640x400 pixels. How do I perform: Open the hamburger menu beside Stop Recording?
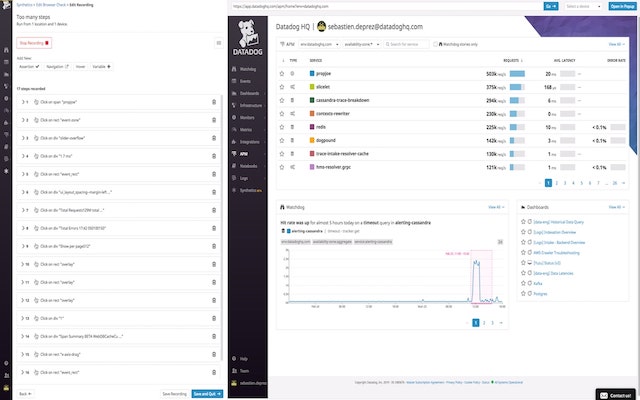[x=219, y=43]
